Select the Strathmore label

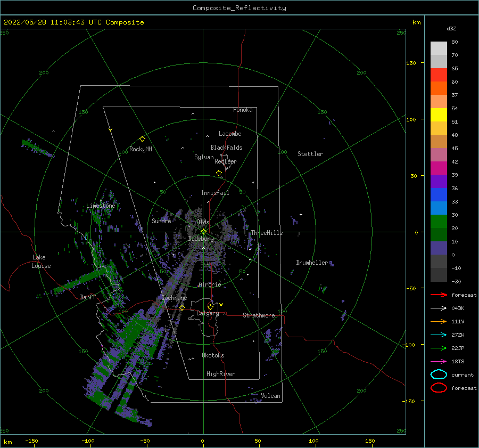(259, 315)
